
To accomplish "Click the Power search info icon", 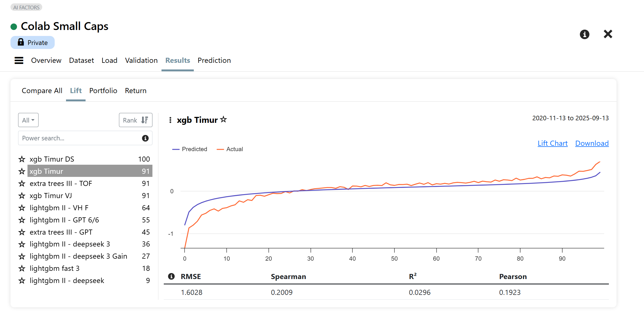I will [145, 138].
